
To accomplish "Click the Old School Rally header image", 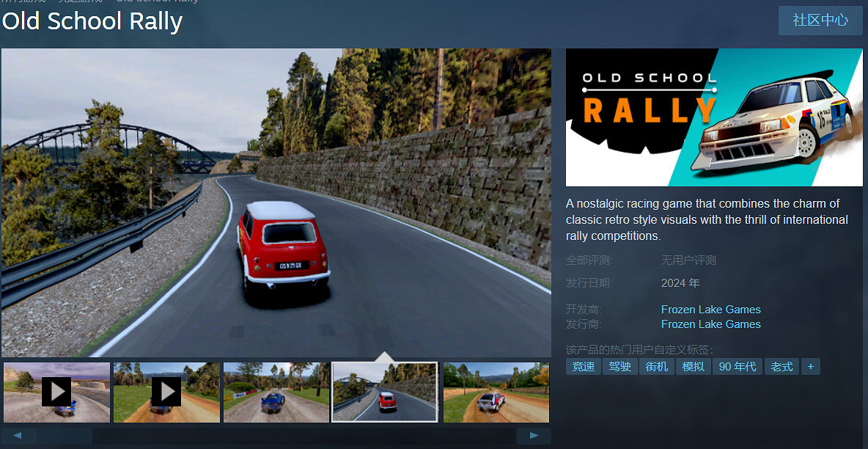I will pyautogui.click(x=714, y=117).
